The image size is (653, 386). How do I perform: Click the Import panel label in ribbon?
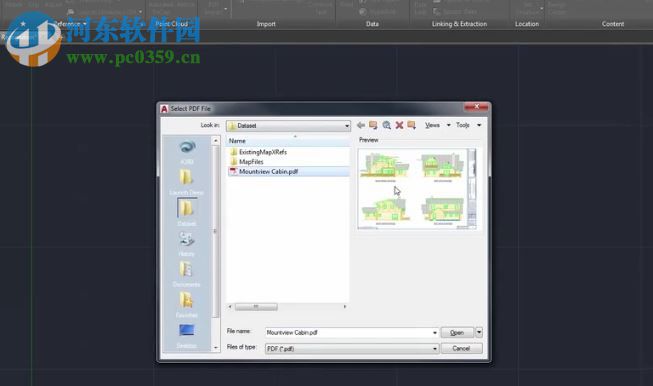266,24
